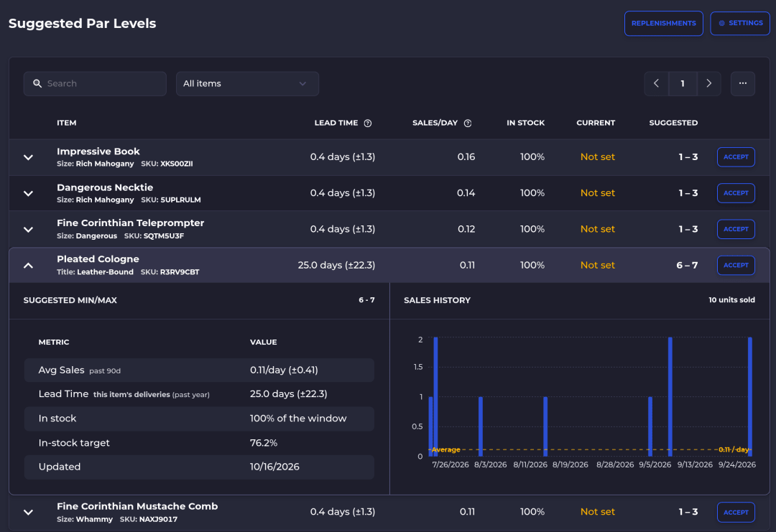Viewport: 776px width, 532px height.
Task: Click the Pleated Cologne item name
Action: (x=98, y=259)
